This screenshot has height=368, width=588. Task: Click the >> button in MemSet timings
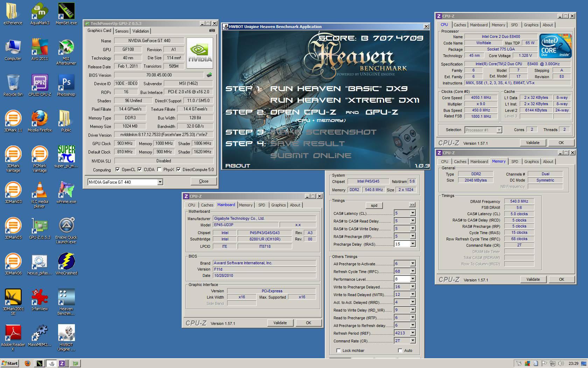pos(412,205)
